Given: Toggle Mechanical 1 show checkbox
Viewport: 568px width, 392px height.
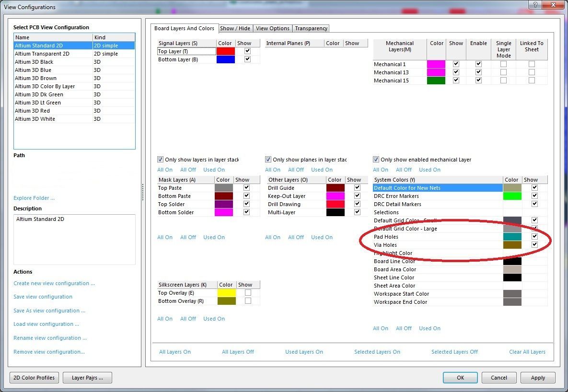Looking at the screenshot, I should 456,64.
